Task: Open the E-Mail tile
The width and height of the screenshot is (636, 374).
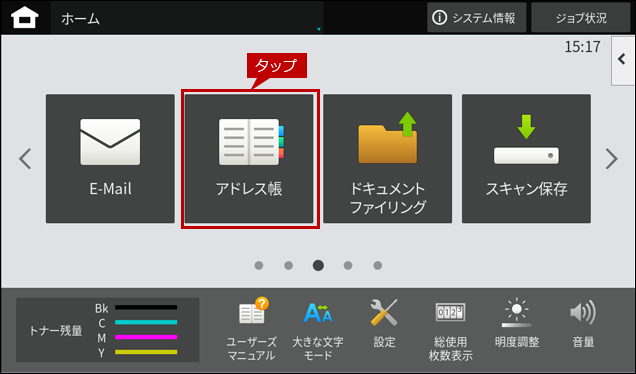Action: click(x=110, y=159)
